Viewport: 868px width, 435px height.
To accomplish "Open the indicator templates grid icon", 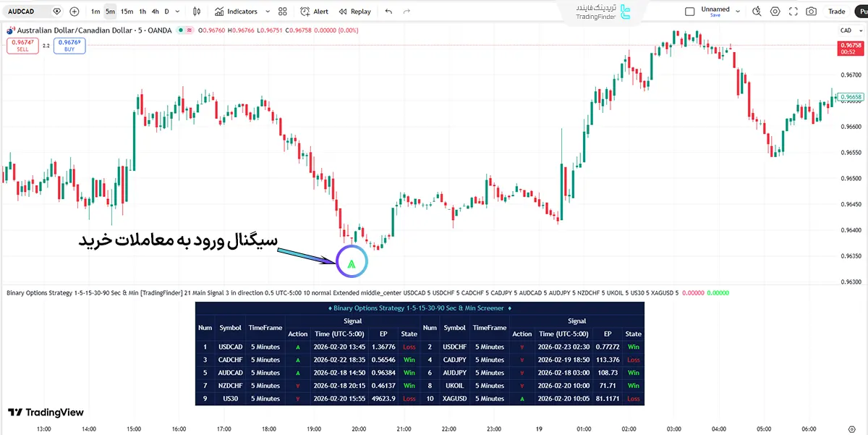I will [x=283, y=12].
